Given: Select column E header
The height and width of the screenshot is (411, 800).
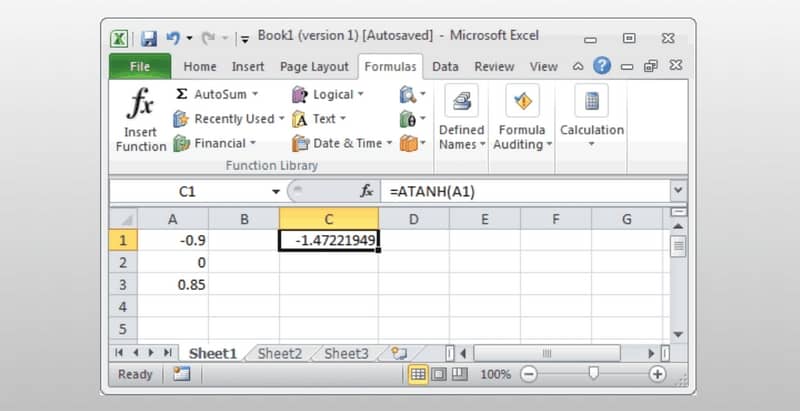Looking at the screenshot, I should coord(485,219).
